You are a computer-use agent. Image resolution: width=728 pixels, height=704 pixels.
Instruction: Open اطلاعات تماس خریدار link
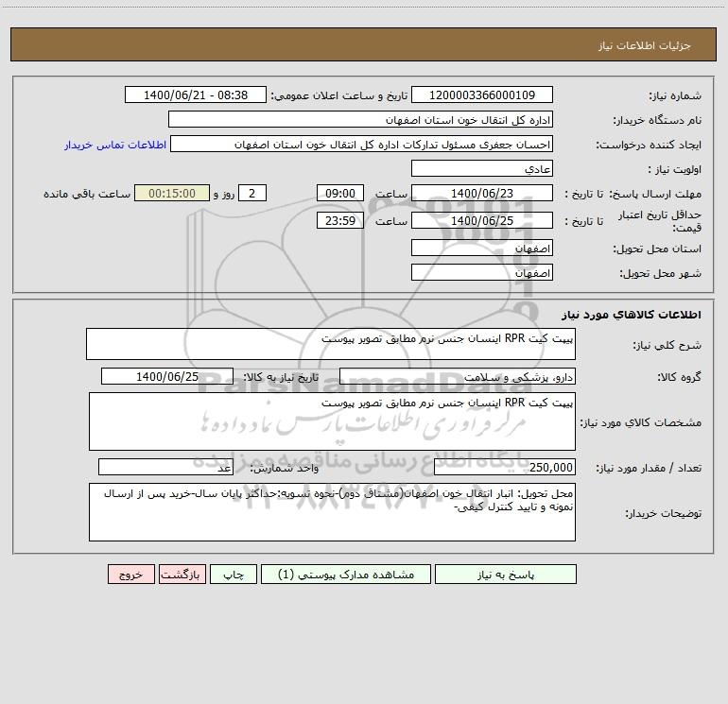click(115, 145)
